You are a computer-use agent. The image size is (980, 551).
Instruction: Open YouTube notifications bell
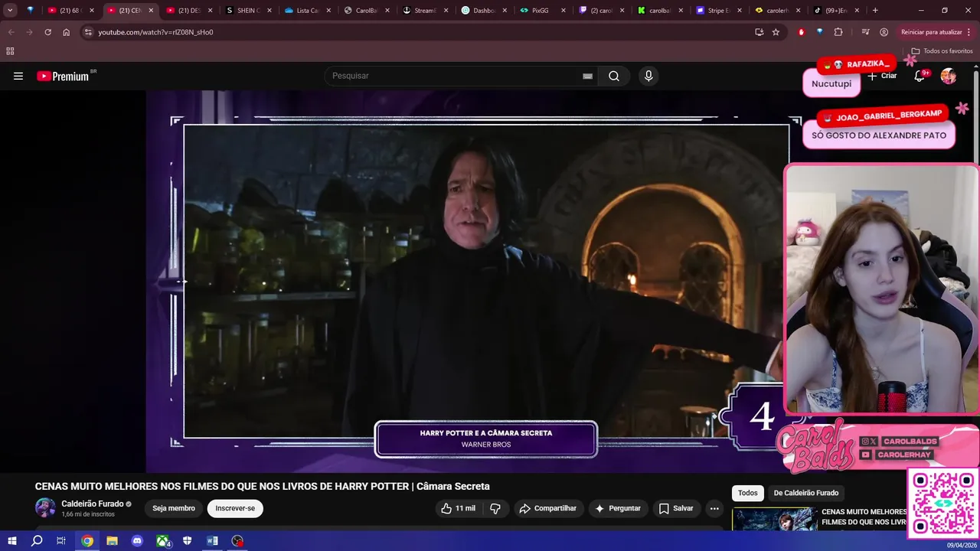pos(920,76)
